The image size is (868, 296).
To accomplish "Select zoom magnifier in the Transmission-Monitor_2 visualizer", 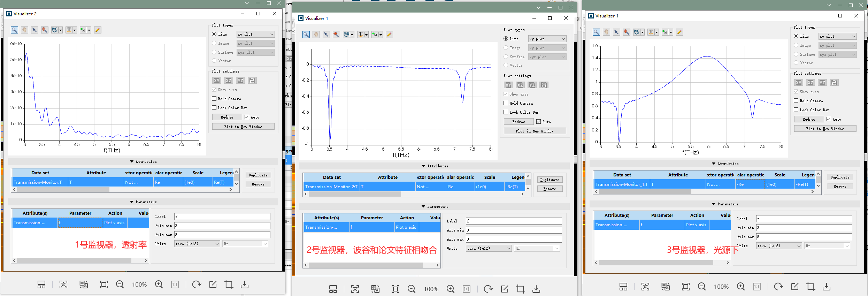I will [306, 35].
